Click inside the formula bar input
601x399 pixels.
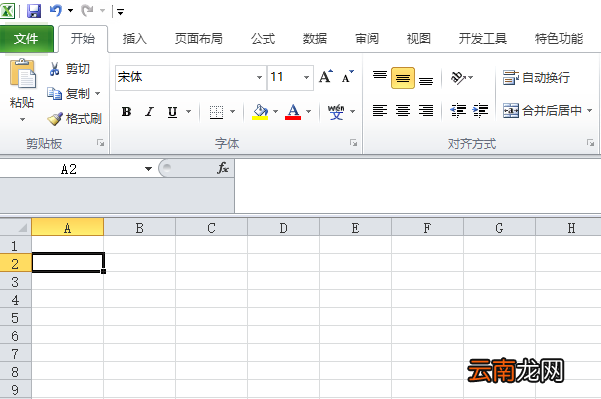pyautogui.click(x=418, y=186)
